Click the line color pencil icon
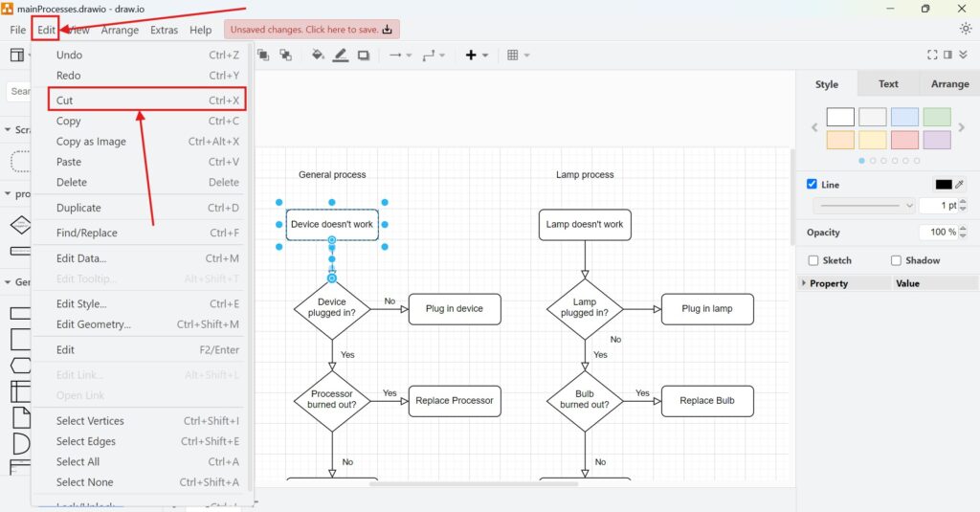This screenshot has height=512, width=980. 341,56
